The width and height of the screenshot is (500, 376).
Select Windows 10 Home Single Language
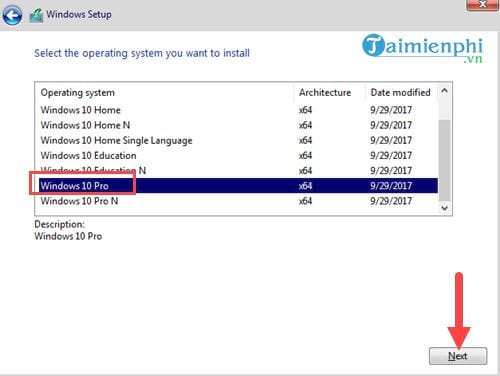pyautogui.click(x=239, y=140)
